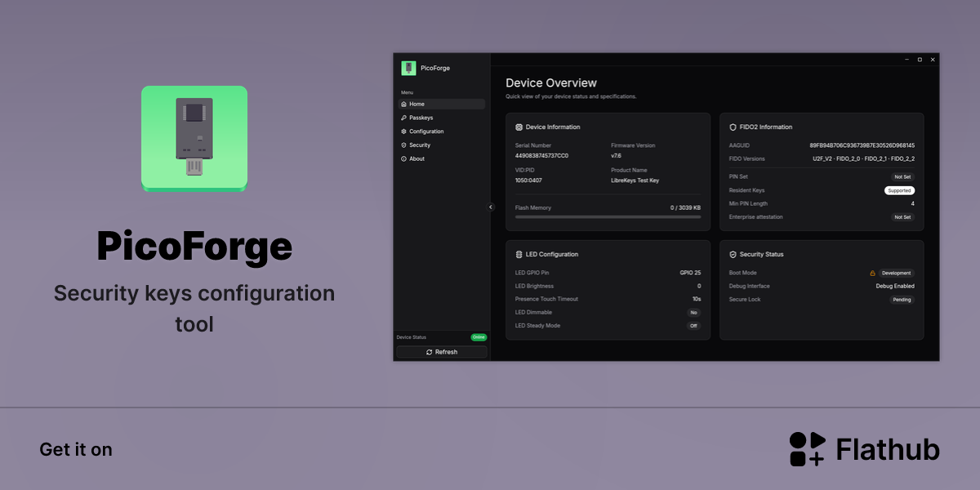Click the AAGUID value string
The height and width of the screenshot is (490, 980).
pos(862,145)
